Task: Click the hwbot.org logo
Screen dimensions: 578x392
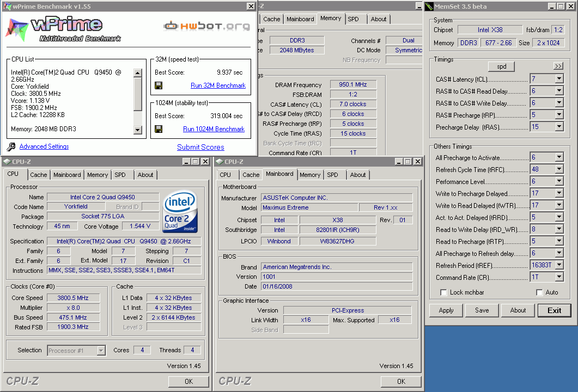Action: coord(207,26)
